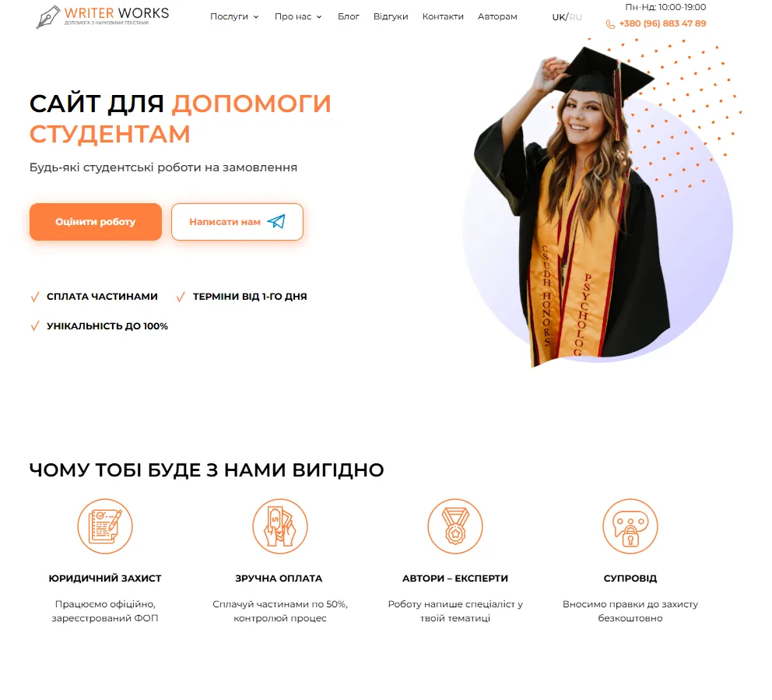Select the UK language option

pyautogui.click(x=559, y=17)
